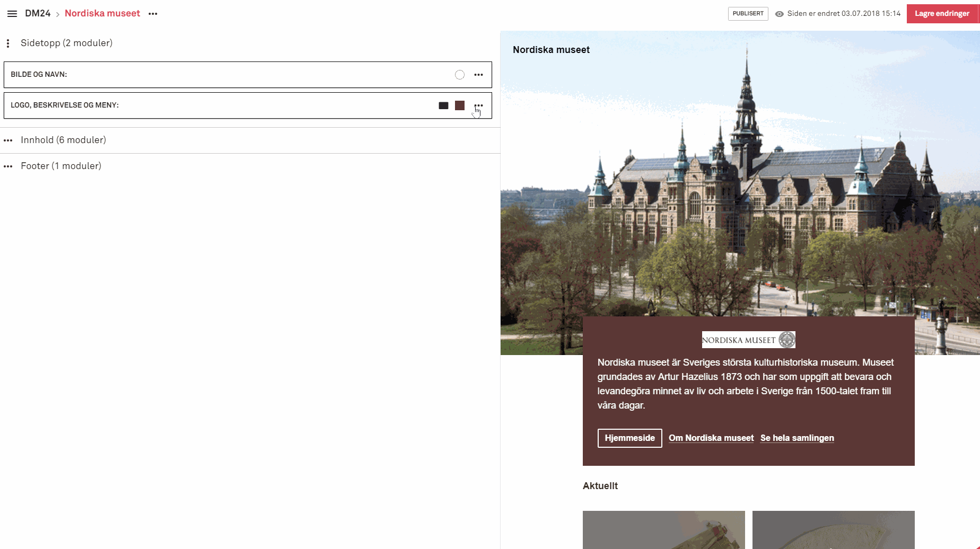The image size is (980, 549).
Task: Click the eye preview icon in header
Action: click(779, 14)
